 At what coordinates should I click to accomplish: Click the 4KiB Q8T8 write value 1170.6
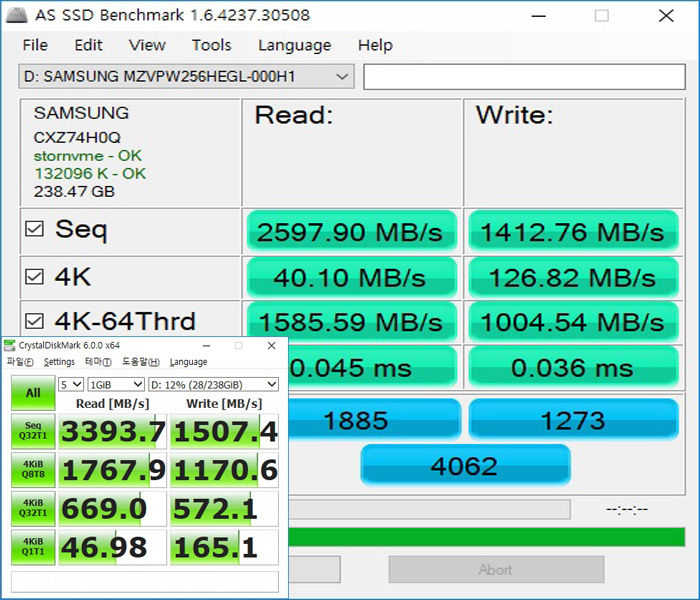coord(225,470)
